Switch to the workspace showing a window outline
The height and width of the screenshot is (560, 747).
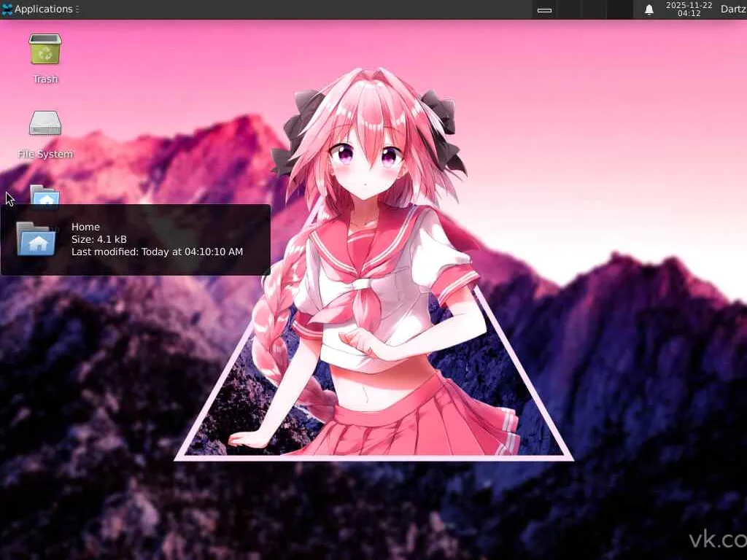[544, 9]
